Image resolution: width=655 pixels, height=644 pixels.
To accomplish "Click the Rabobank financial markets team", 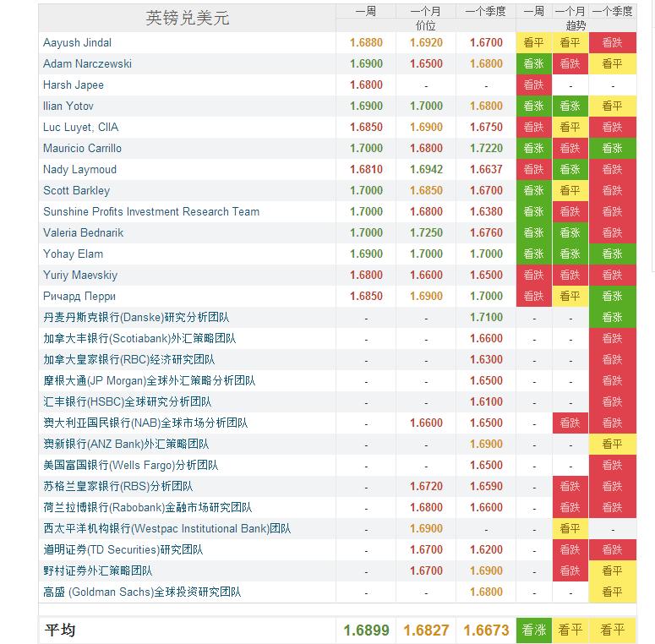I will tap(147, 507).
